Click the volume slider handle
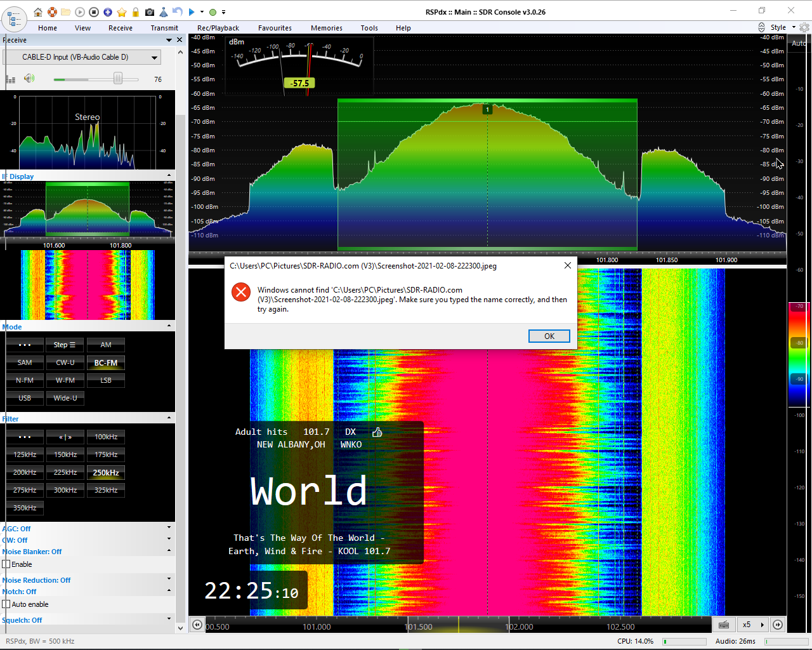 pos(118,79)
